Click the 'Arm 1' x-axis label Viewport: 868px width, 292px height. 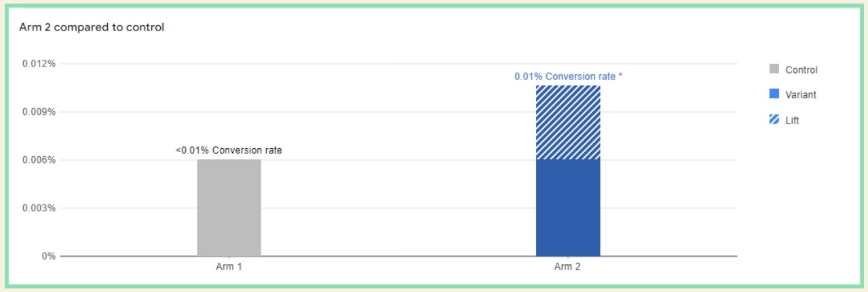point(229,267)
